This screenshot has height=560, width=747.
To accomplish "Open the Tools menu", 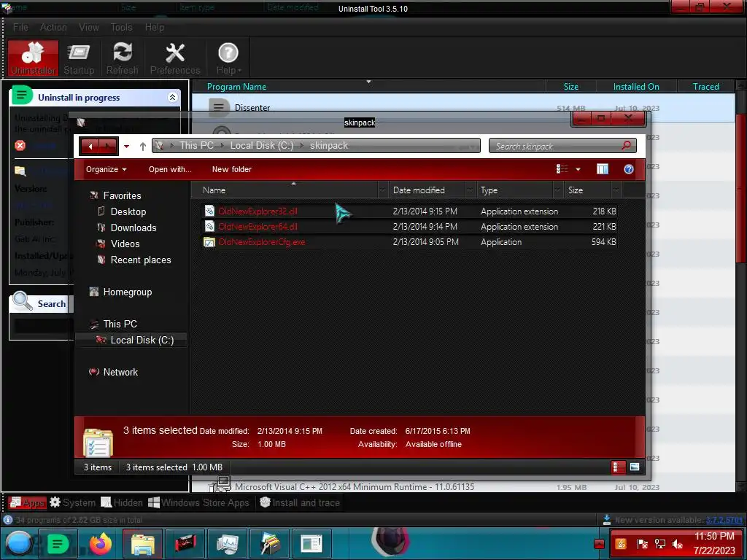I will pos(122,27).
